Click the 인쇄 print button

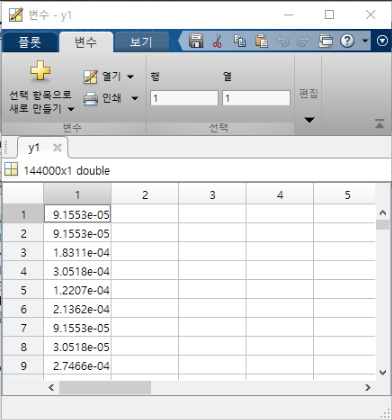(x=102, y=98)
